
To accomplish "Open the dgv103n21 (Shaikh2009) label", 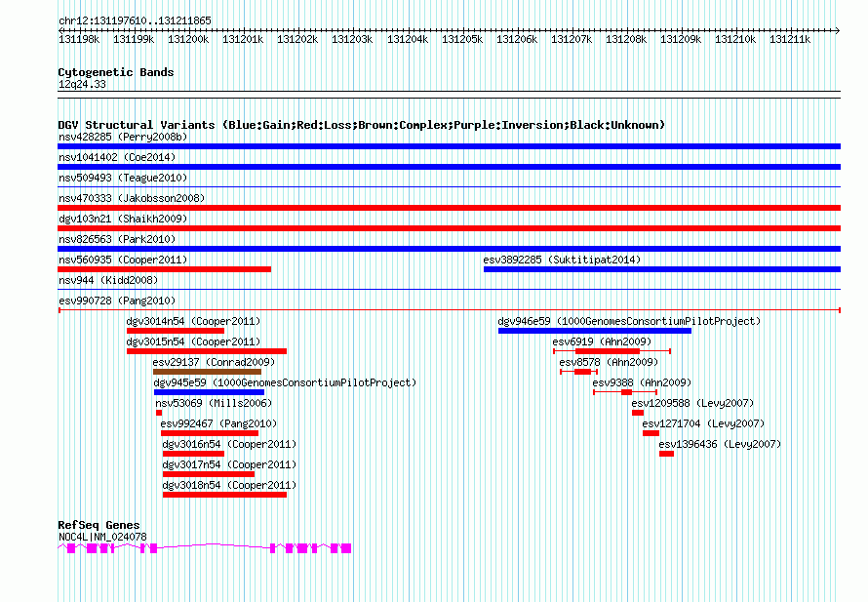I will tap(123, 219).
